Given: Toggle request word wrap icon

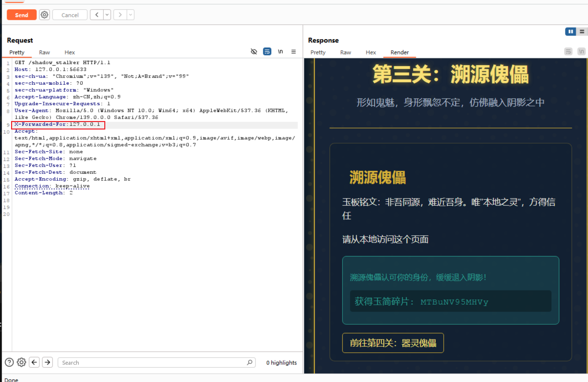Looking at the screenshot, I should click(x=267, y=52).
